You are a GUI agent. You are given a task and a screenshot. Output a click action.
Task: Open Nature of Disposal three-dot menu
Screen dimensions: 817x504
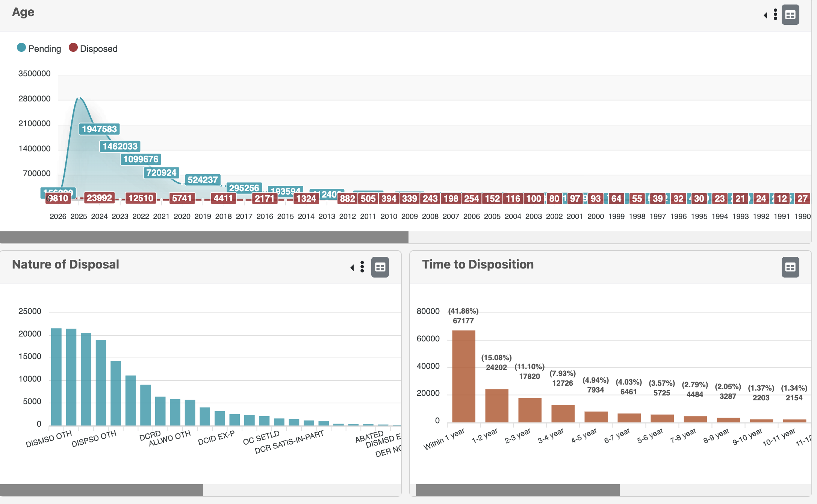point(362,267)
